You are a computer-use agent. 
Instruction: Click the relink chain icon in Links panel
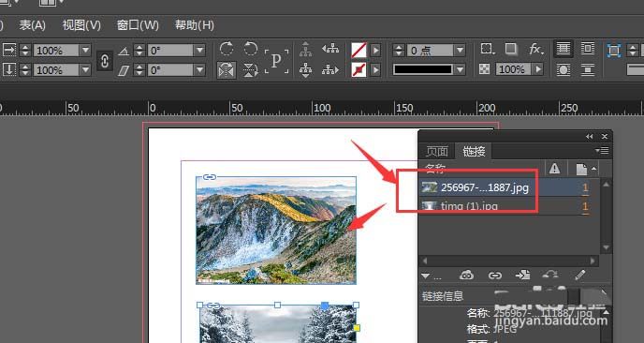pos(495,276)
